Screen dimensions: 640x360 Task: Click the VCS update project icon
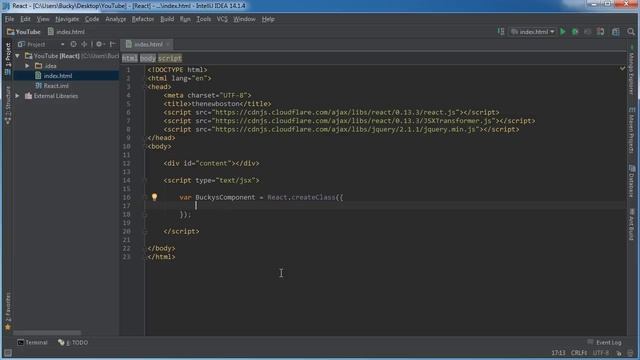coord(600,31)
